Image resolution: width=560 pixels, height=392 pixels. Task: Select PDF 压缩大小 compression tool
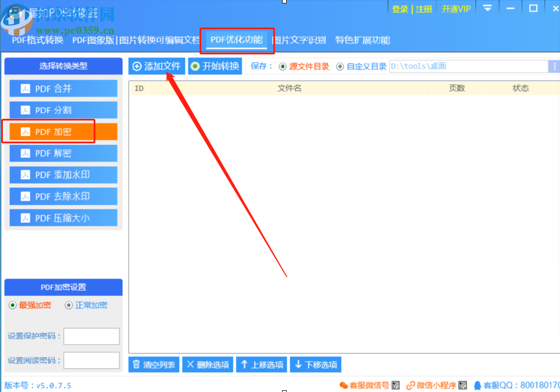pyautogui.click(x=63, y=218)
